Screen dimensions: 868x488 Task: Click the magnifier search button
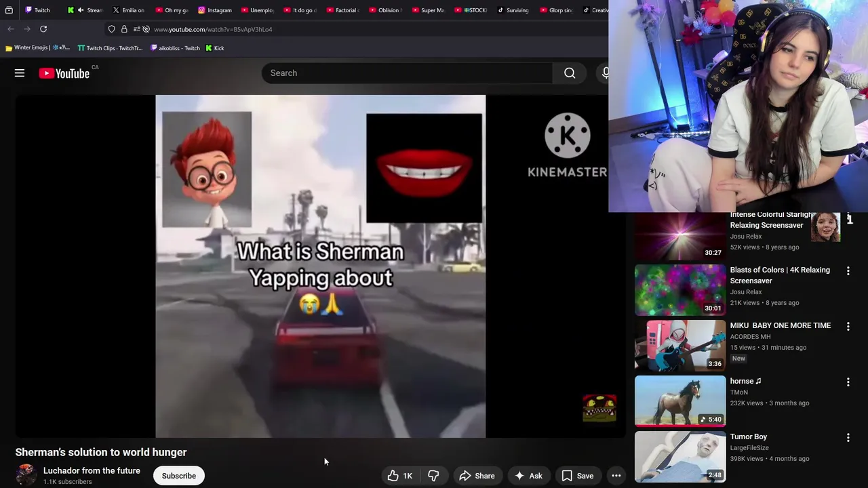point(570,73)
